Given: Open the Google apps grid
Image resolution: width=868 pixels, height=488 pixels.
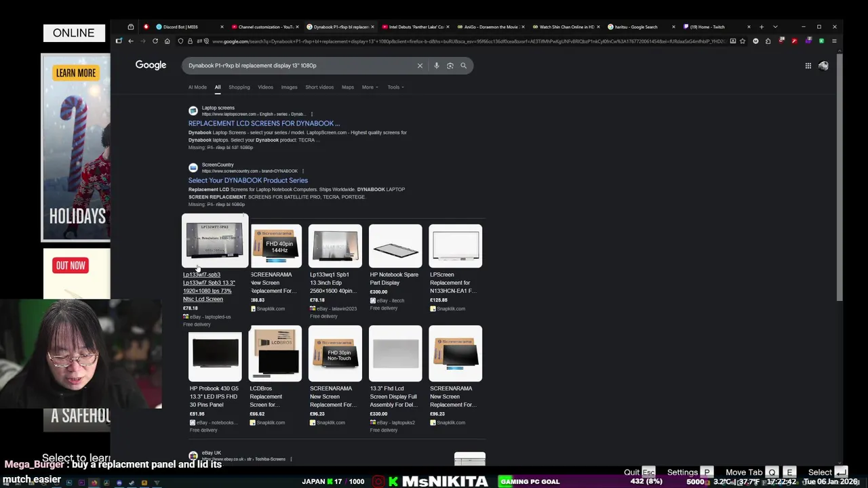Looking at the screenshot, I should click(x=808, y=66).
